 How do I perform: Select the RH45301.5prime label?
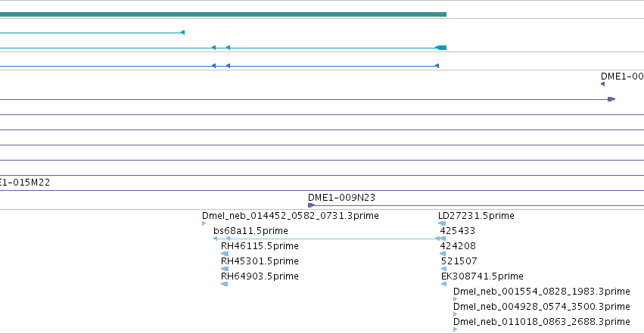tap(260, 261)
